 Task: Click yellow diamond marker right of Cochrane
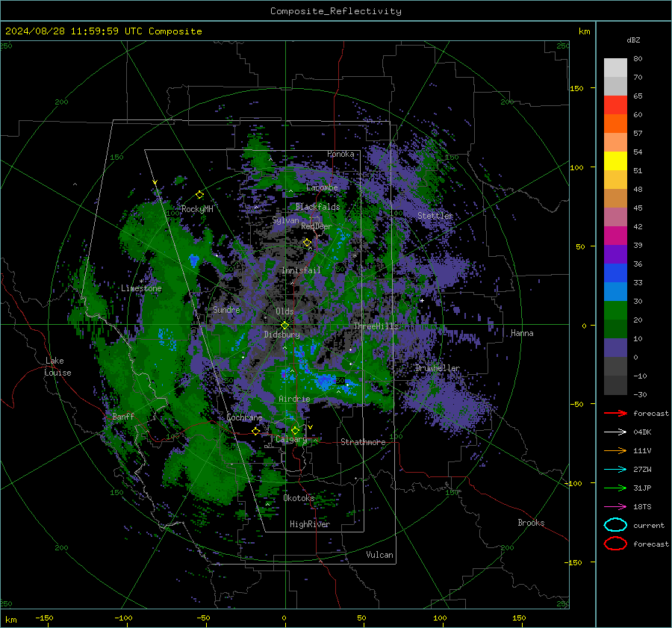[256, 431]
